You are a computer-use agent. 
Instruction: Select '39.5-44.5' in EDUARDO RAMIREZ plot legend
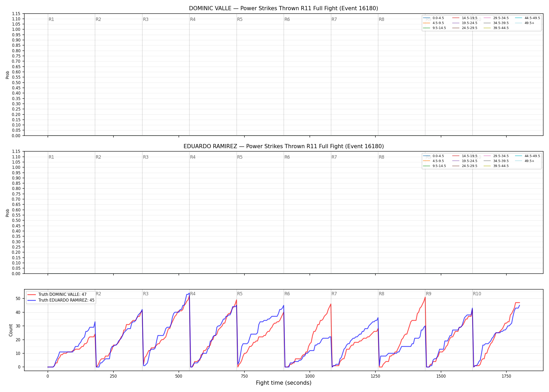point(501,166)
